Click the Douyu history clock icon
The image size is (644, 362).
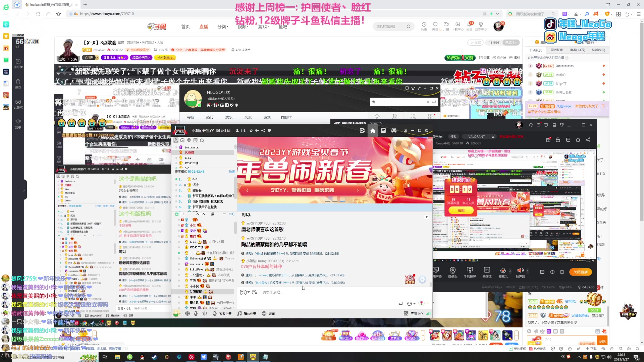coord(424,25)
